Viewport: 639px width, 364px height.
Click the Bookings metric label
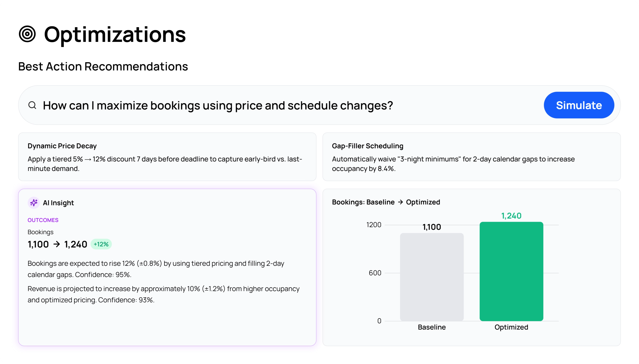40,232
